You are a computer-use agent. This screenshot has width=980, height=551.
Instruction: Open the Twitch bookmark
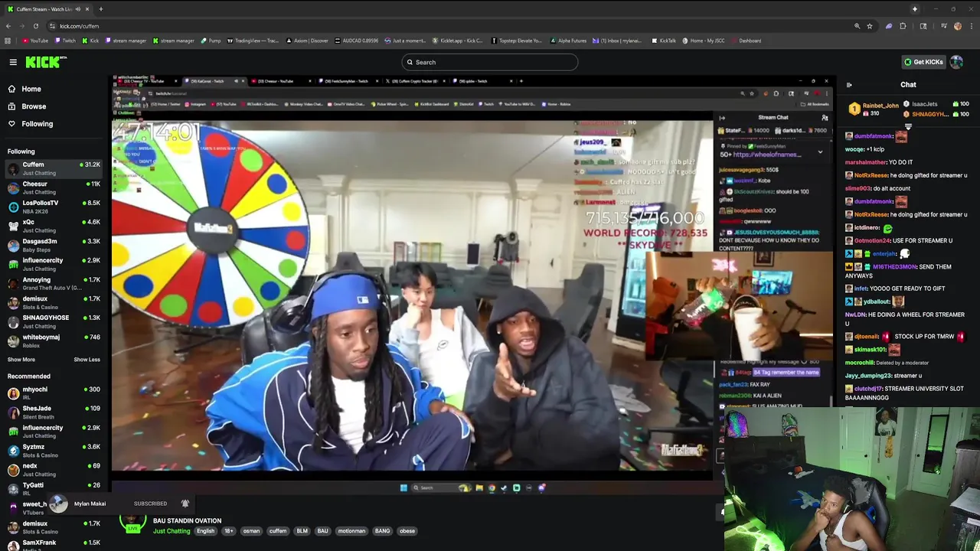[65, 41]
